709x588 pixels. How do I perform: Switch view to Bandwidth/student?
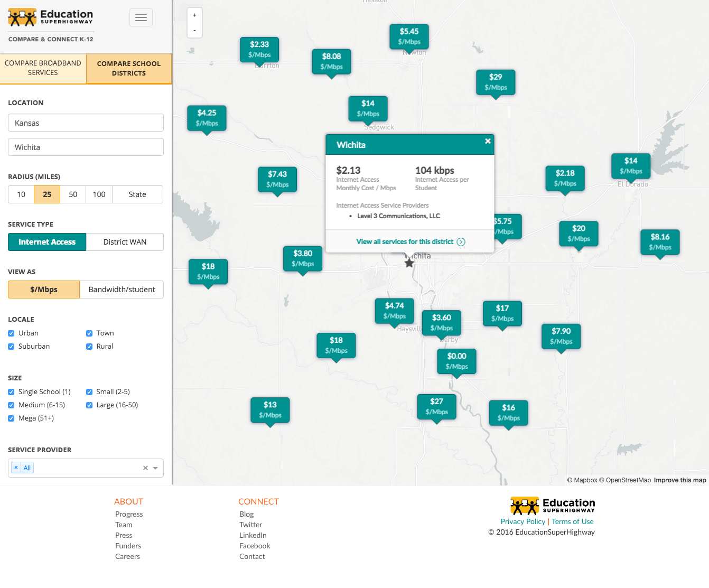click(x=122, y=290)
